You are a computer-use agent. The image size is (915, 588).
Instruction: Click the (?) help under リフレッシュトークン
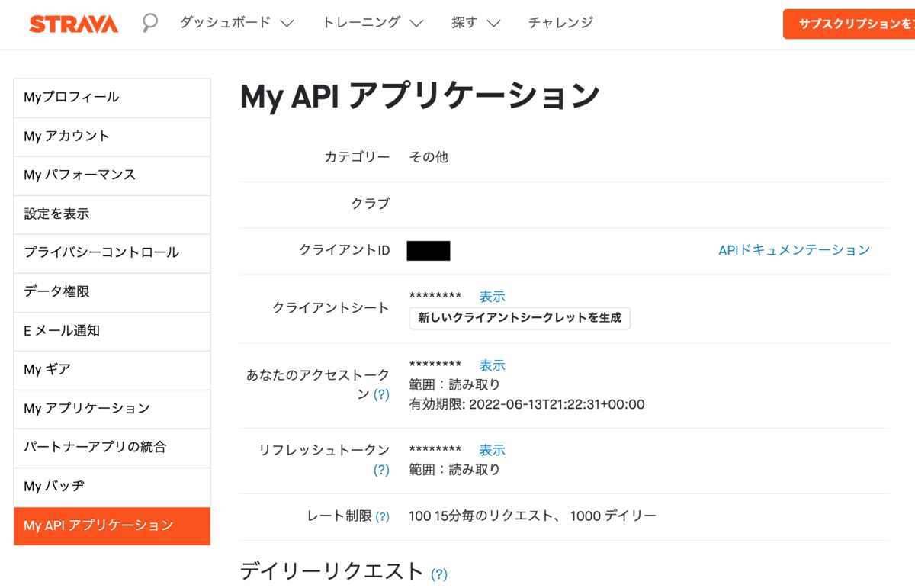click(x=381, y=470)
